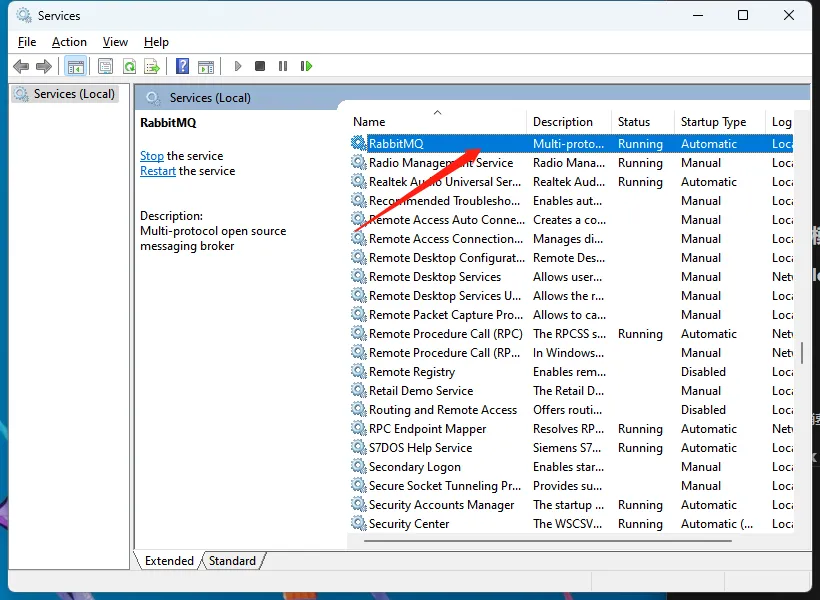Click the gear icon beside RabbitMQ

[x=358, y=143]
